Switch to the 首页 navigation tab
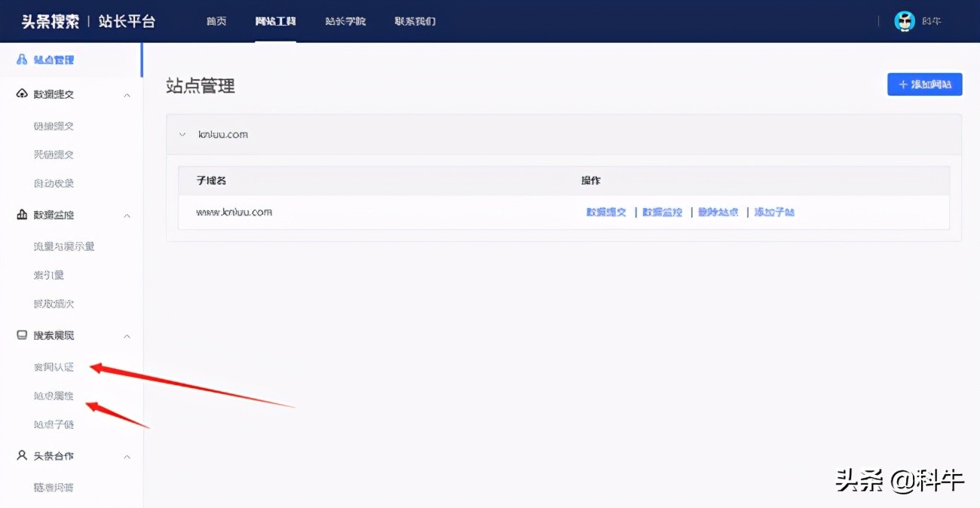Image resolution: width=980 pixels, height=508 pixels. point(216,21)
